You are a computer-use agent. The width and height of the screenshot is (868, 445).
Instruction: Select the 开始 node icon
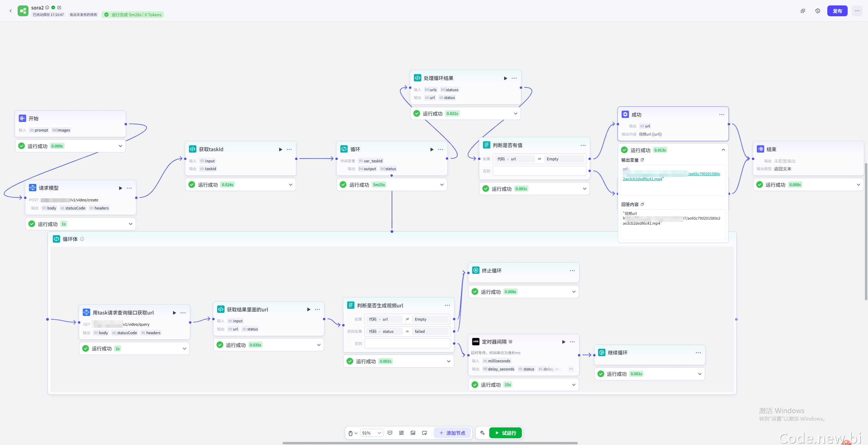click(22, 118)
